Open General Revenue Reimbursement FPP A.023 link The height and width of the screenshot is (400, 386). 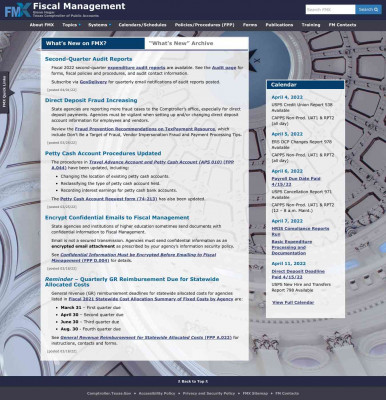point(146,337)
